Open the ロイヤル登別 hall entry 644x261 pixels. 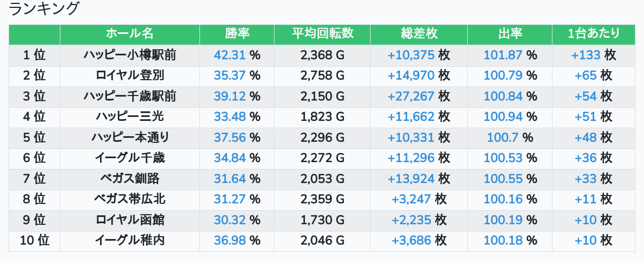click(x=129, y=76)
